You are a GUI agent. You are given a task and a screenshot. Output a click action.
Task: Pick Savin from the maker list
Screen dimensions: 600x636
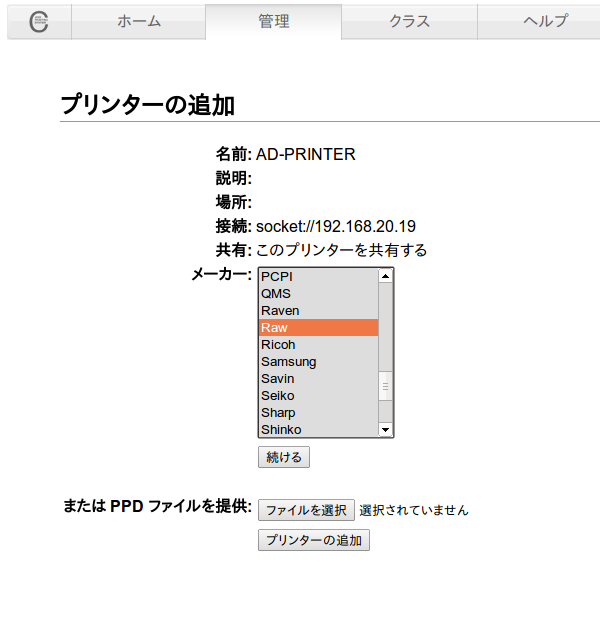pos(317,379)
